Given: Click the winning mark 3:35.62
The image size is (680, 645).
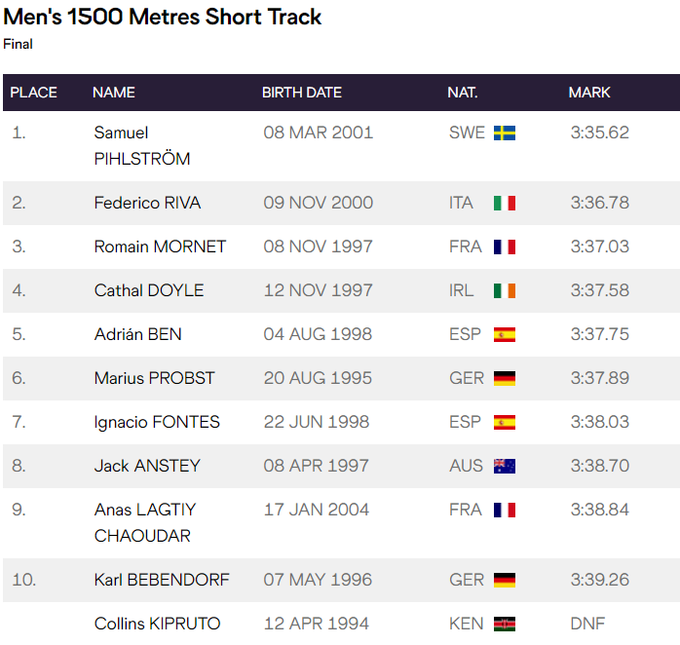Looking at the screenshot, I should click(600, 133).
